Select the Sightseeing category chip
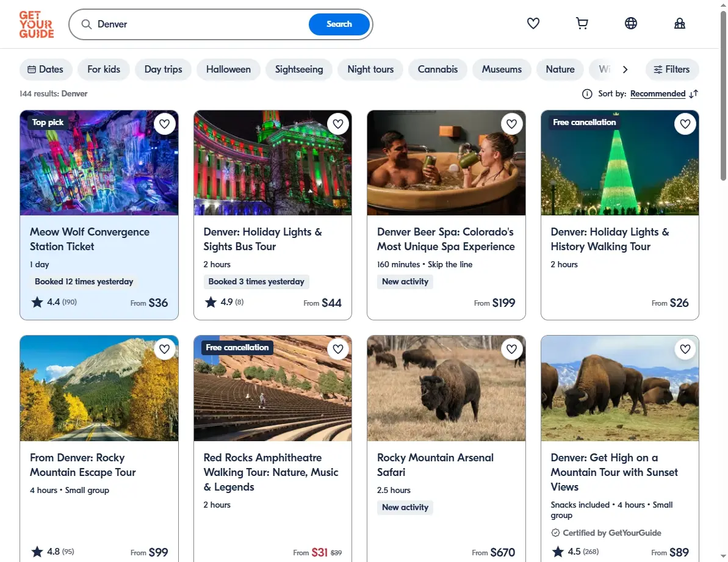Screen dimensions: 728x562 [x=299, y=69]
